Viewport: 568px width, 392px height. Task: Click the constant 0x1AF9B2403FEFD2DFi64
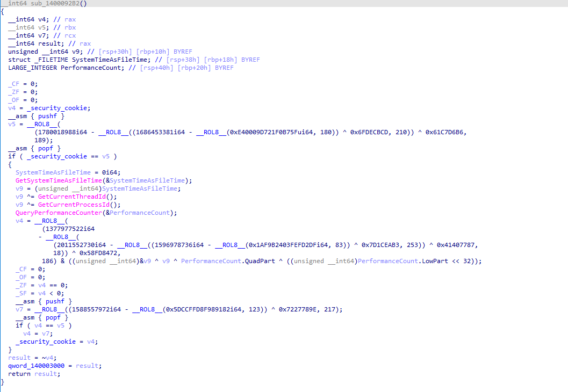(x=288, y=245)
